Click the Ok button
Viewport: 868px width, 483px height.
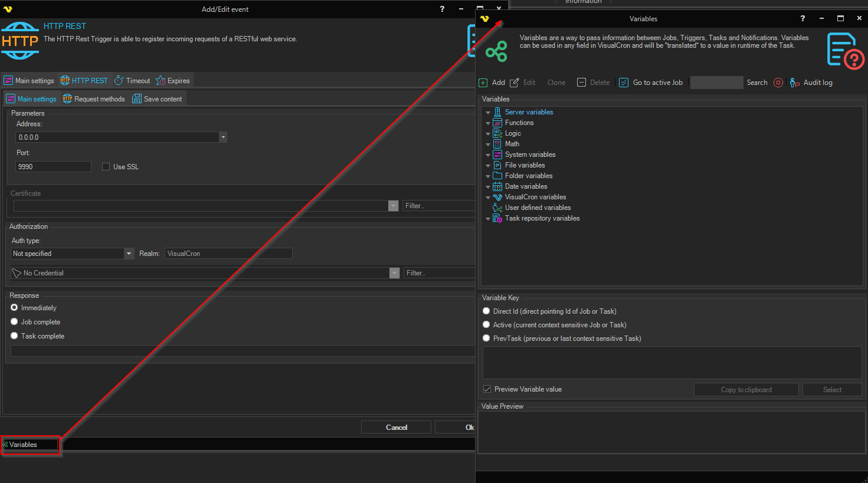tap(456, 428)
